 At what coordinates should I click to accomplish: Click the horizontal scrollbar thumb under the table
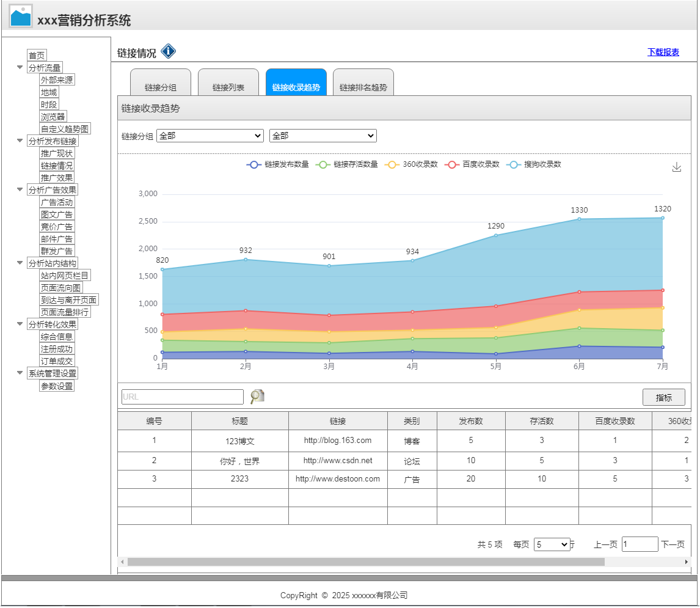tap(366, 562)
